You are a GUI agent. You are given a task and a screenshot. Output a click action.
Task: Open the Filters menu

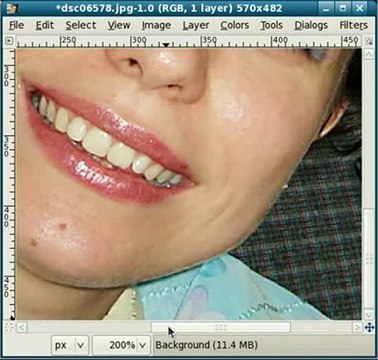(353, 25)
